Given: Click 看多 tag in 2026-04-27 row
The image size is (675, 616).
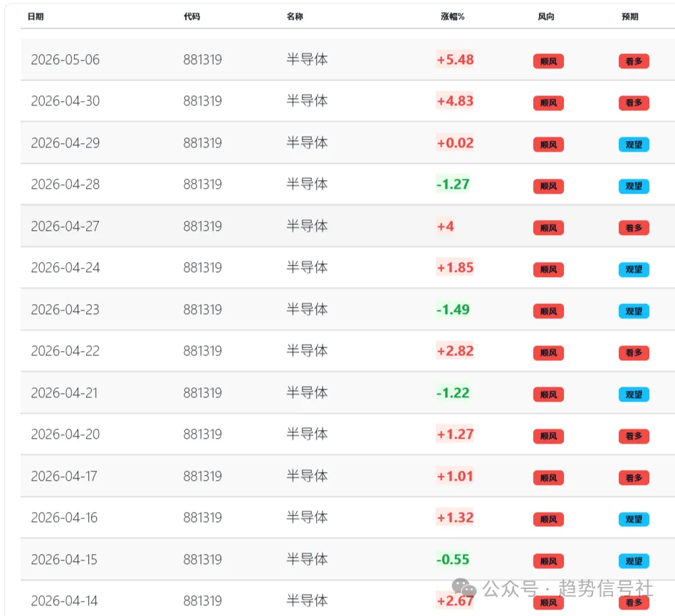Looking at the screenshot, I should (634, 228).
